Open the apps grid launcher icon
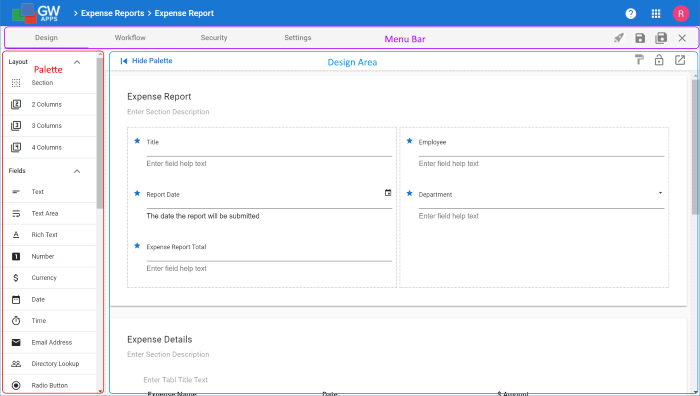The height and width of the screenshot is (396, 700). click(x=655, y=13)
